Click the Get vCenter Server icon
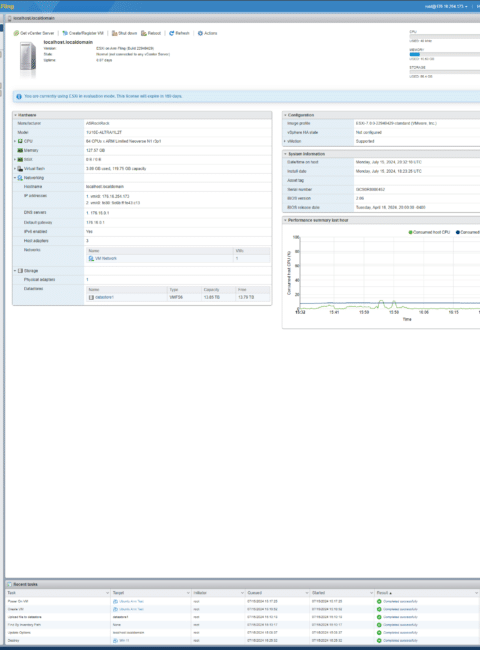 (16, 33)
